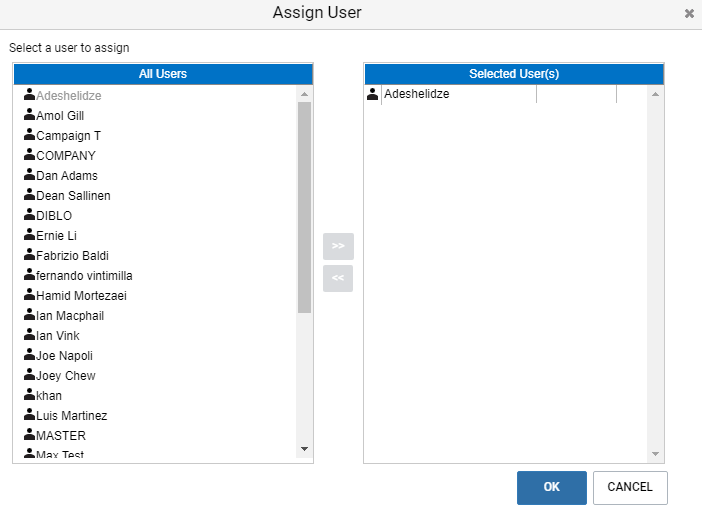Click the user icon beside khan
Viewport: 702px width, 511px height.
30,394
